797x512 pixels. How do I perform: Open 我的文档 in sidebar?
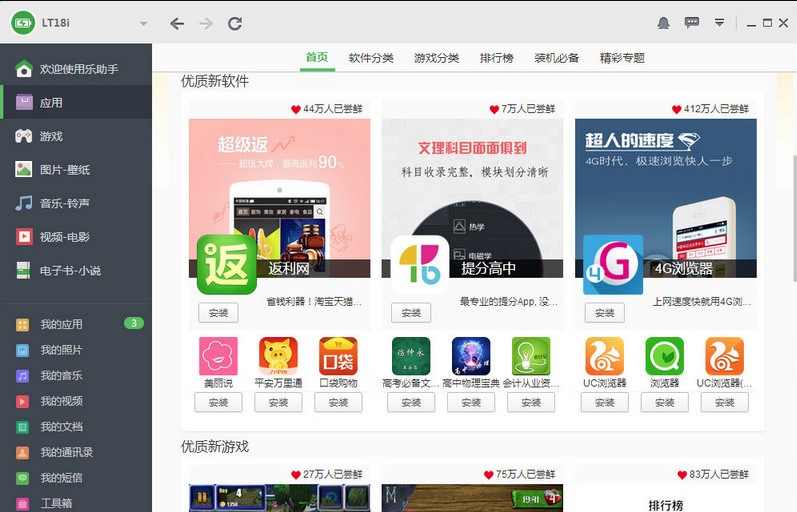tap(76, 427)
